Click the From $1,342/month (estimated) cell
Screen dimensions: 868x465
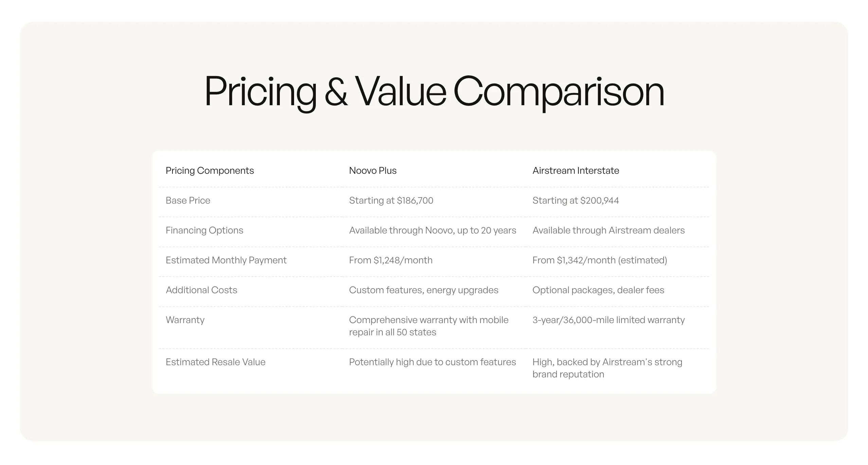600,260
